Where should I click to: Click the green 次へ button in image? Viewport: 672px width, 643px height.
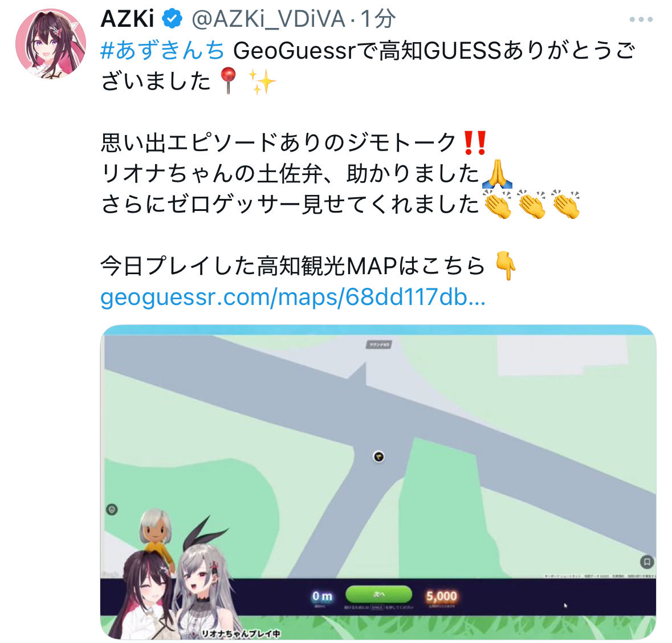[x=379, y=594]
